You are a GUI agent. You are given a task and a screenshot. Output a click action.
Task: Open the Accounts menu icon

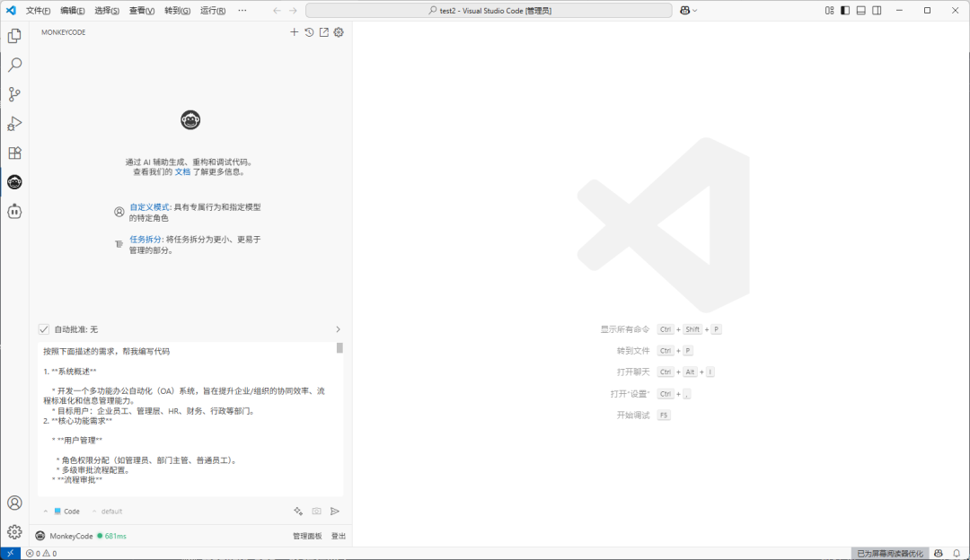[x=15, y=503]
